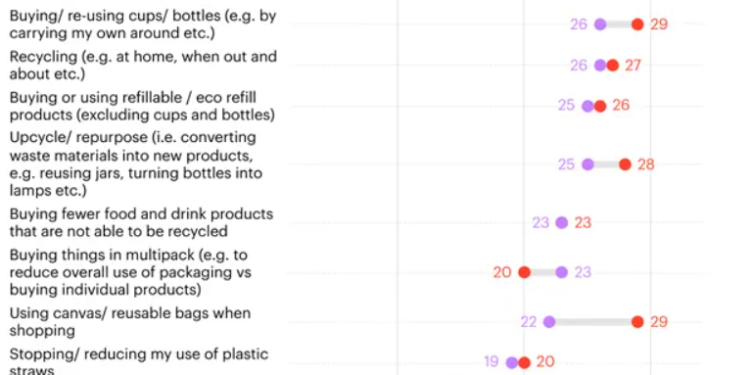Select the red 28 dot for Upcycle/repurpose
The width and height of the screenshot is (750, 375).
625,165
